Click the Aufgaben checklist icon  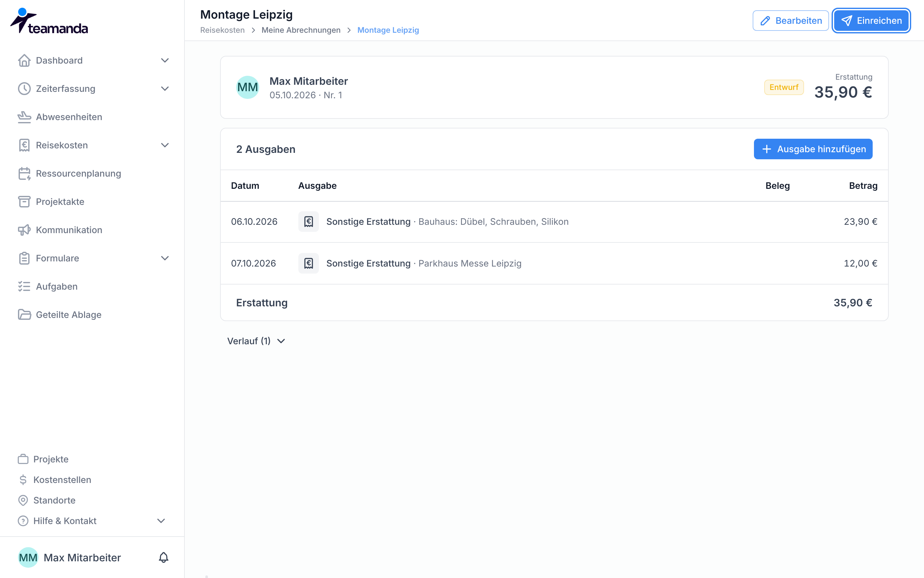tap(24, 287)
